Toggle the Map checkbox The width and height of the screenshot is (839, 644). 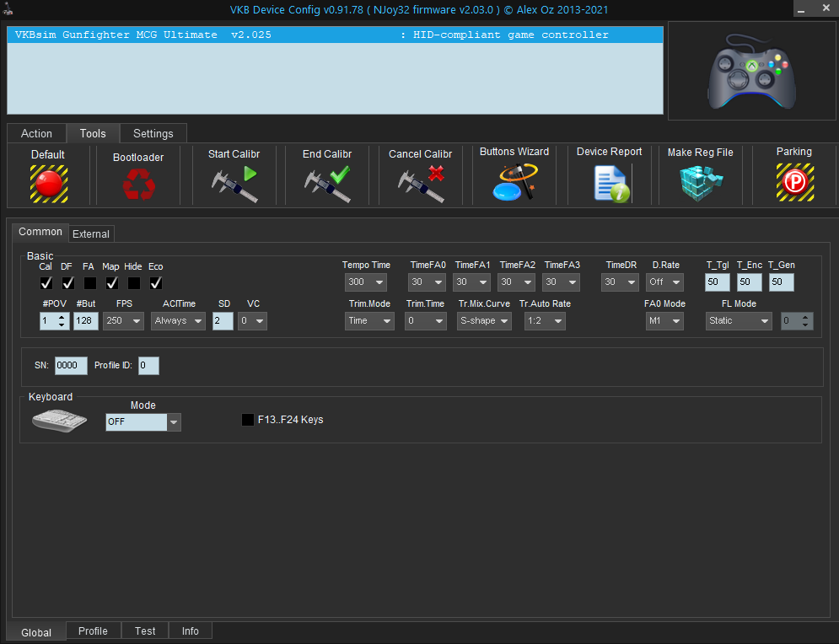point(112,283)
